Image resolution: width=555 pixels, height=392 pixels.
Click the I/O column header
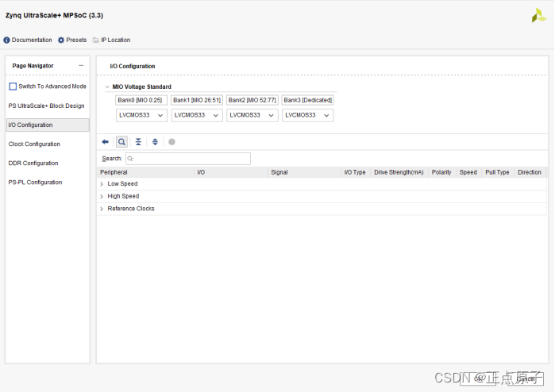click(x=231, y=172)
